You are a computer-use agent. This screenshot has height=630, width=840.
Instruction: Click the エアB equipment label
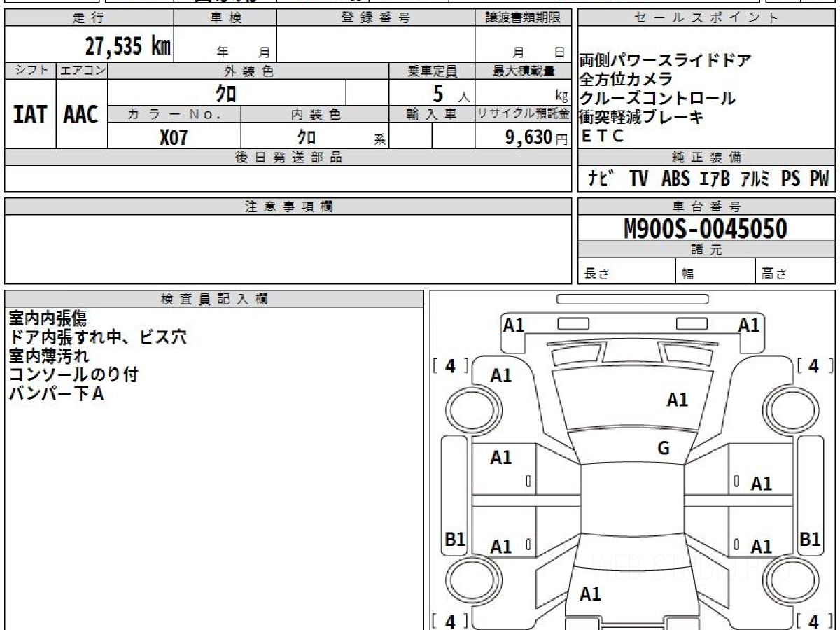pos(715,179)
